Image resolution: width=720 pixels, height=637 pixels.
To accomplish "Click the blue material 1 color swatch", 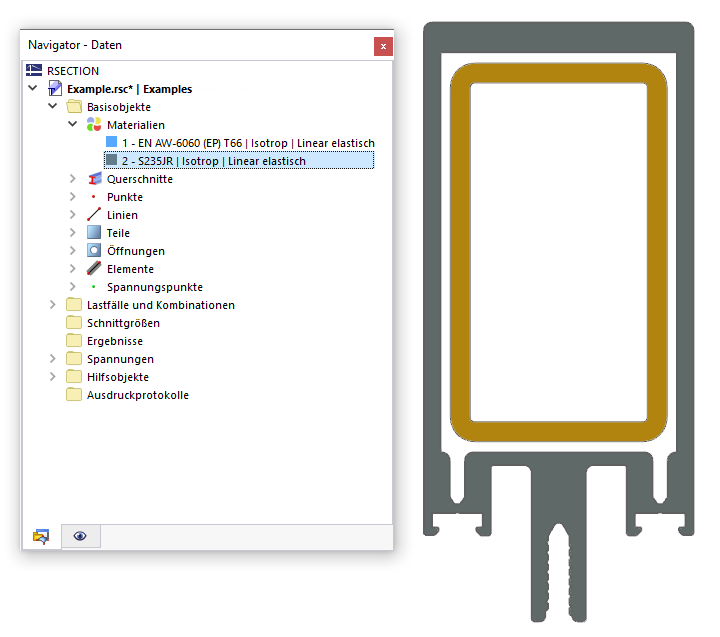I will pos(111,141).
